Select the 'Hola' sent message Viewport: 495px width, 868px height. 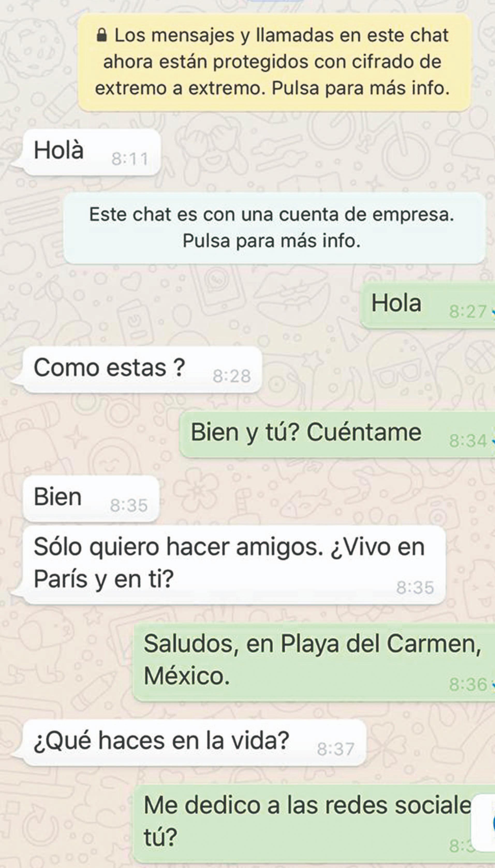click(427, 305)
